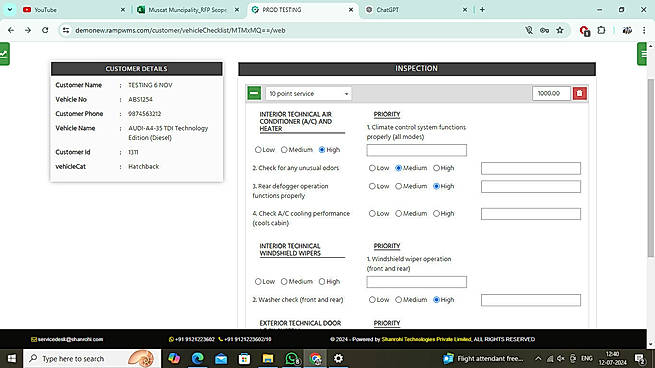This screenshot has width=655, height=368.
Task: Select Low for unusual odors check
Action: (x=372, y=168)
